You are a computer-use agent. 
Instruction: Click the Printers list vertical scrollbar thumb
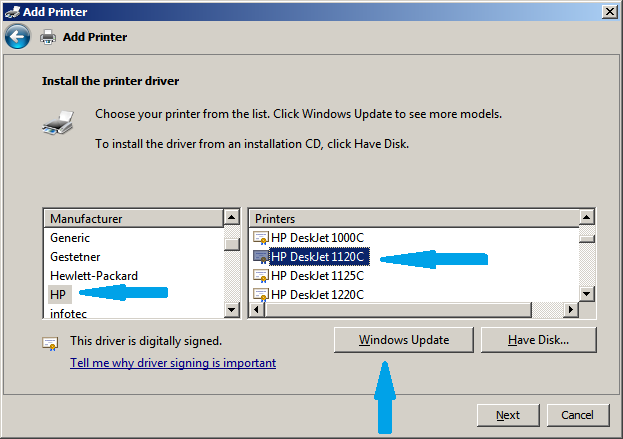pos(586,239)
